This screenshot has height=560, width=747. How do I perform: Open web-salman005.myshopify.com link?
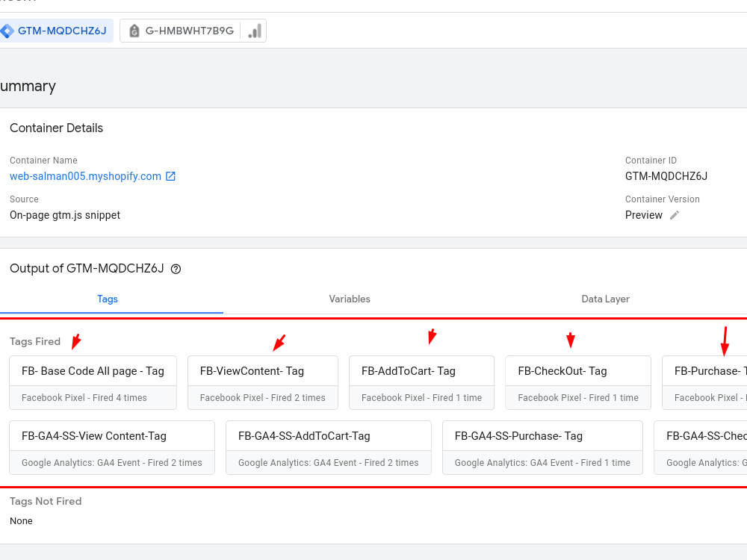click(x=86, y=176)
